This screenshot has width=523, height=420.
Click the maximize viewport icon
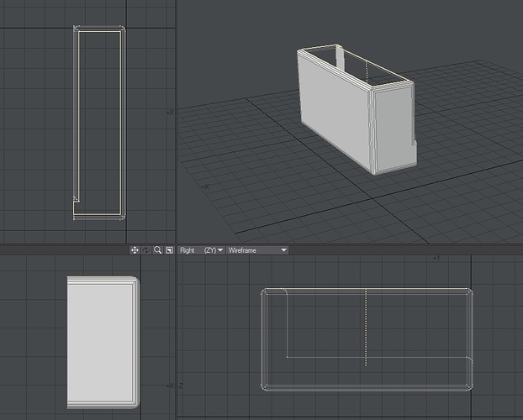click(169, 250)
